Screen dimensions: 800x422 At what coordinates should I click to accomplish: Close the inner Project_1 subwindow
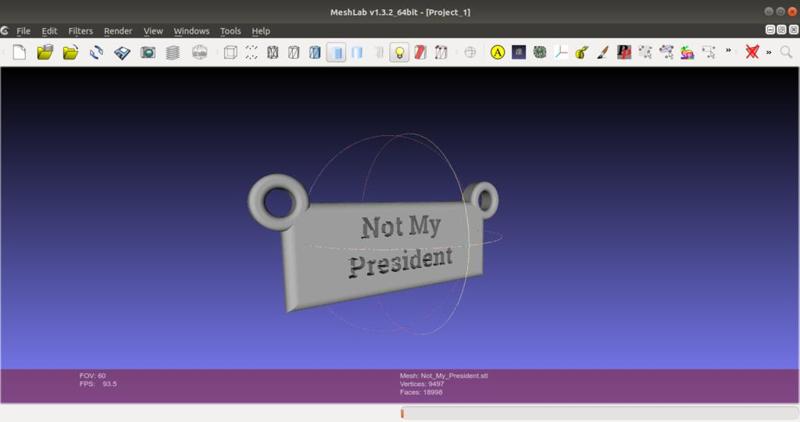[793, 30]
